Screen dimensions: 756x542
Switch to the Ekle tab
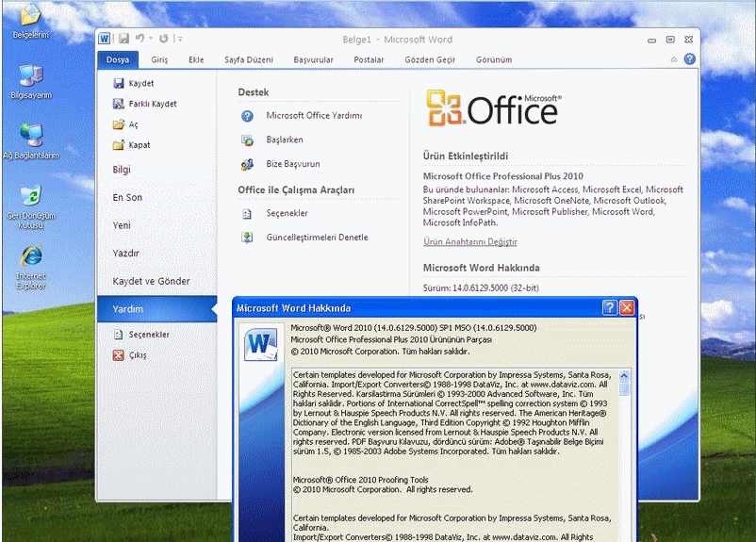point(196,59)
